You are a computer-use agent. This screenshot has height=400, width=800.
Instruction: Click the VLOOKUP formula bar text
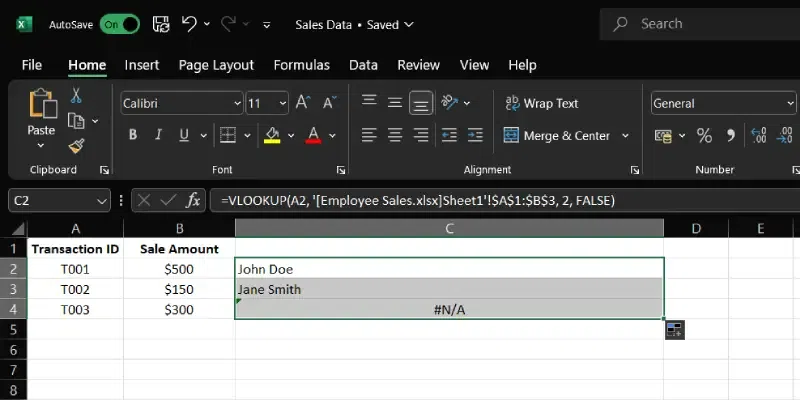pyautogui.click(x=418, y=201)
